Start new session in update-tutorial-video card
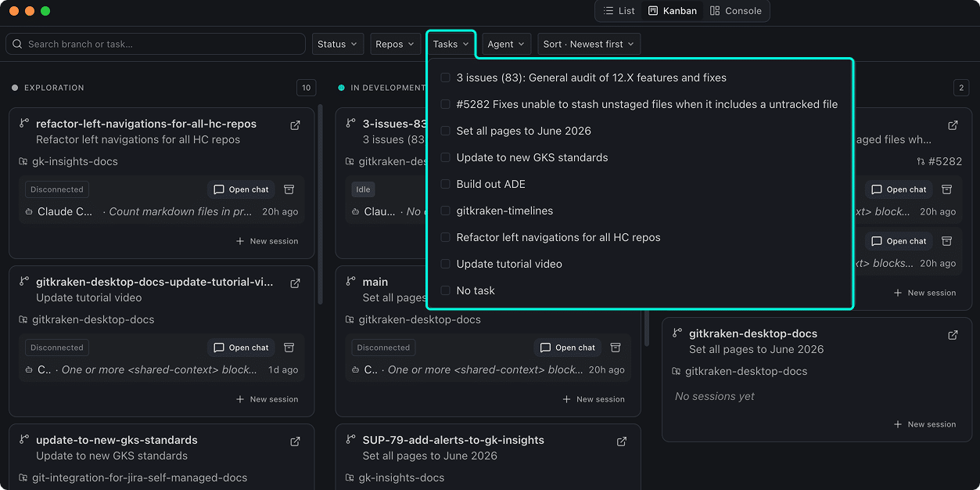980x490 pixels. pos(267,399)
